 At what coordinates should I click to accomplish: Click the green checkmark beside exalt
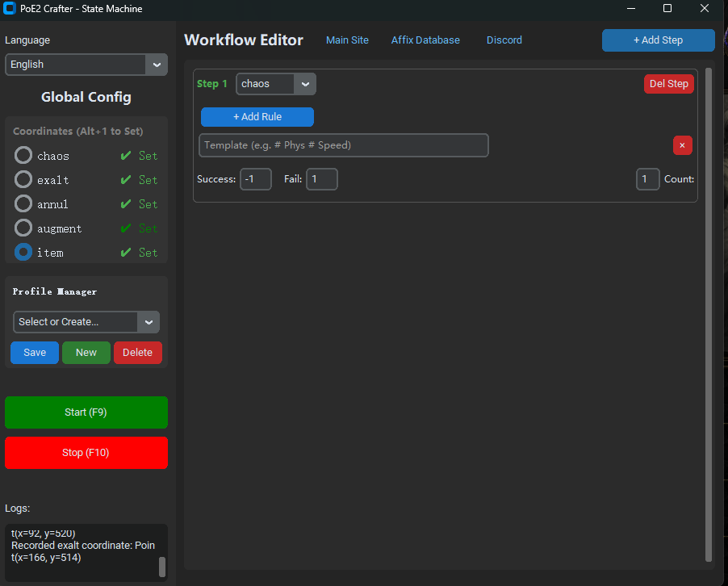(x=126, y=180)
